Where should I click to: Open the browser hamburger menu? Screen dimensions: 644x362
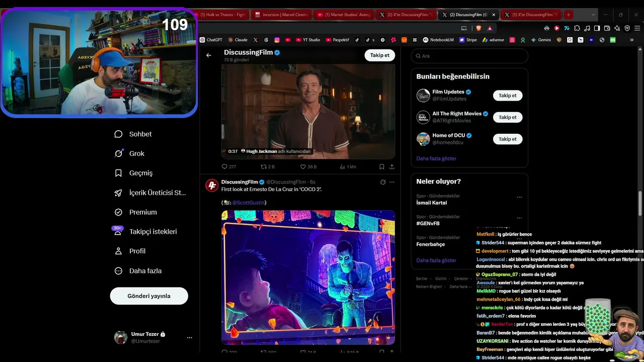[637, 28]
